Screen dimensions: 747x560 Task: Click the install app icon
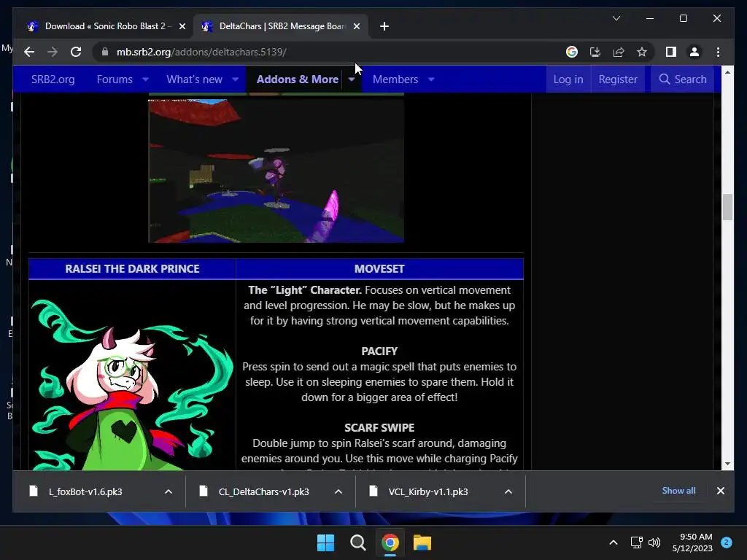tap(595, 52)
